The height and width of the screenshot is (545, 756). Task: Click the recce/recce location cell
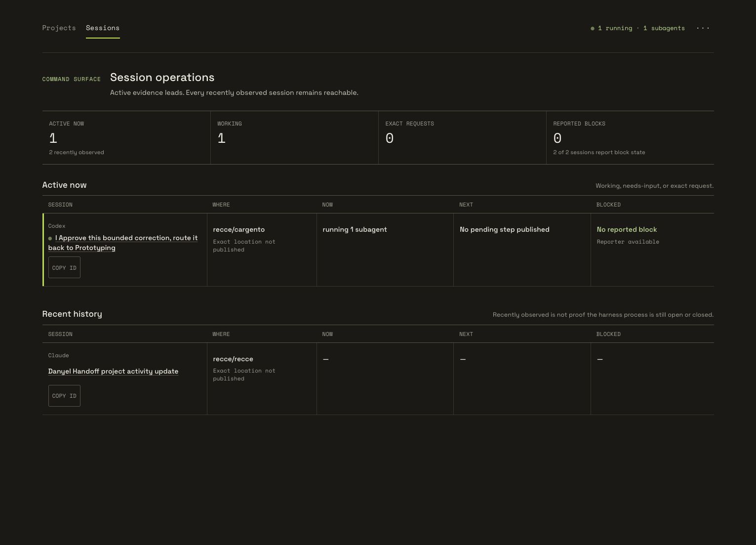pyautogui.click(x=262, y=378)
